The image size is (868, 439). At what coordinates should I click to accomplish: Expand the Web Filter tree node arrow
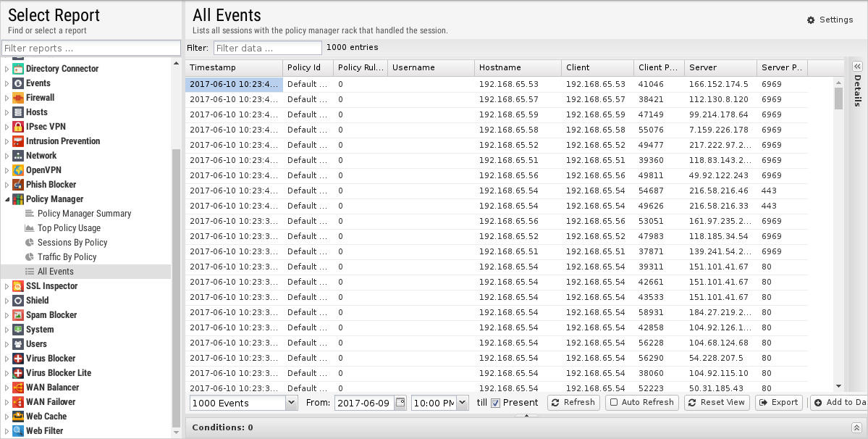tap(7, 431)
